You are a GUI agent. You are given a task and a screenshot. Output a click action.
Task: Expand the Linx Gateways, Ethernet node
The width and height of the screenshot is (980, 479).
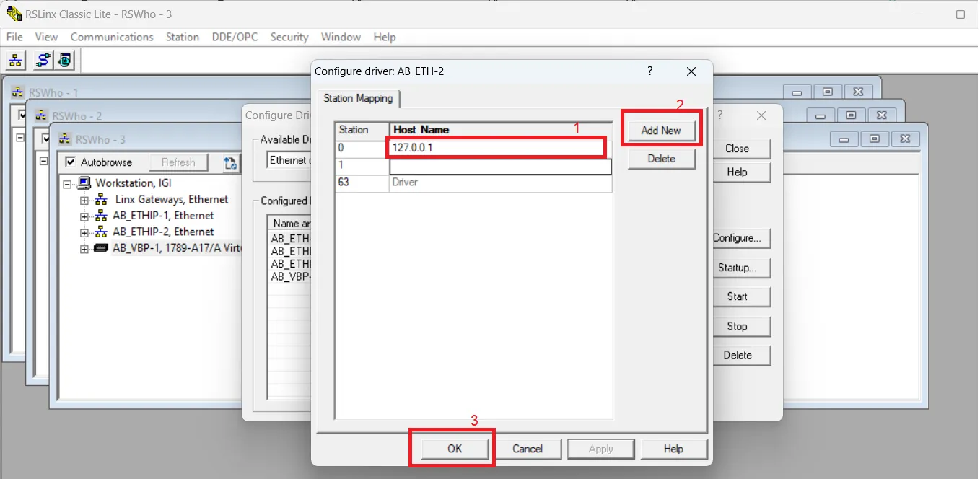click(84, 201)
